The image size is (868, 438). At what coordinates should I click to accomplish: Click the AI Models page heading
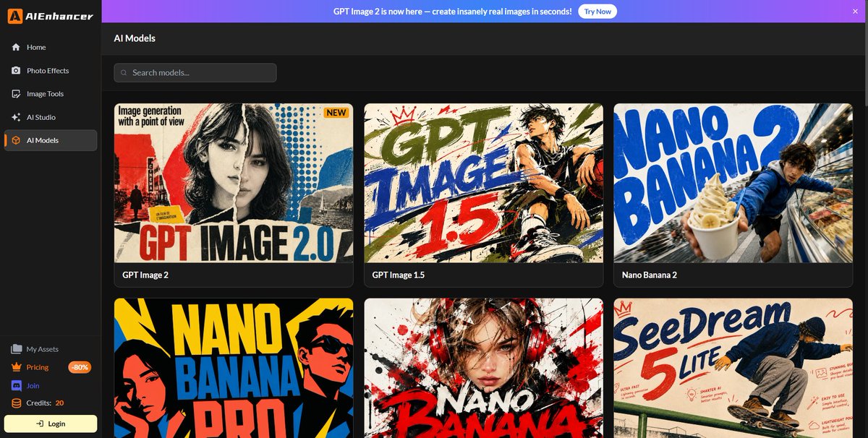(x=135, y=38)
